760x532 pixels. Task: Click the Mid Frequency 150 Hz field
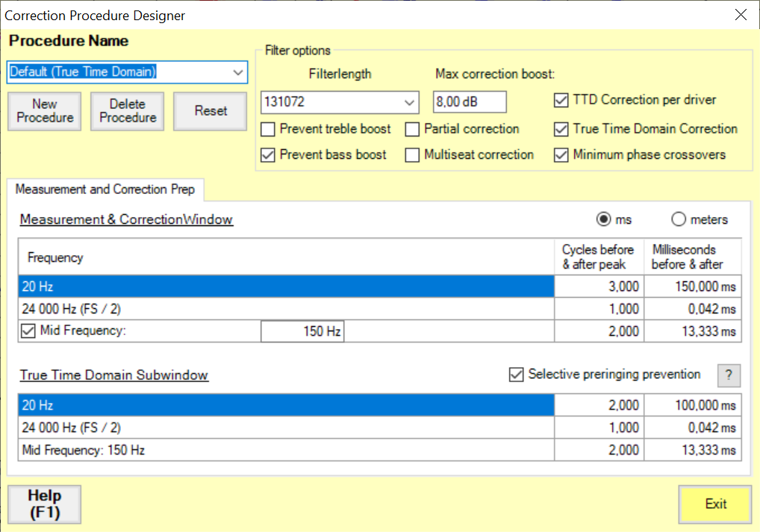click(x=302, y=331)
